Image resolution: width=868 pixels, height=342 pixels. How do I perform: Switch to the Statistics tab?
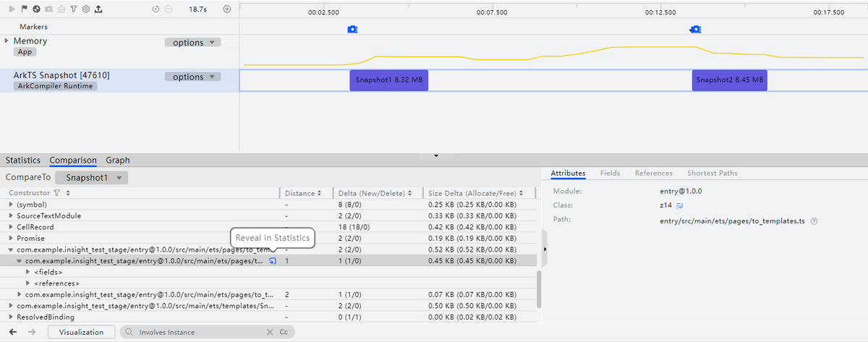click(x=23, y=160)
